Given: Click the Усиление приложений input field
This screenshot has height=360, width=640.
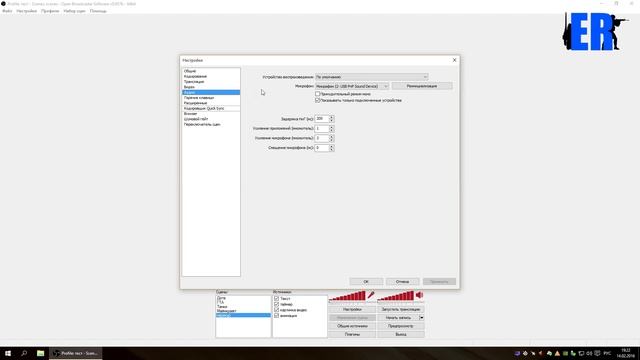Looking at the screenshot, I should [322, 129].
